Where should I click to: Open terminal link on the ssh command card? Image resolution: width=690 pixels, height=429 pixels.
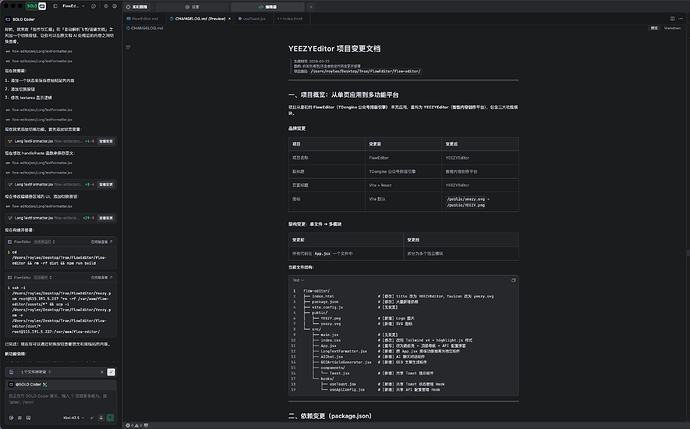coord(102,278)
